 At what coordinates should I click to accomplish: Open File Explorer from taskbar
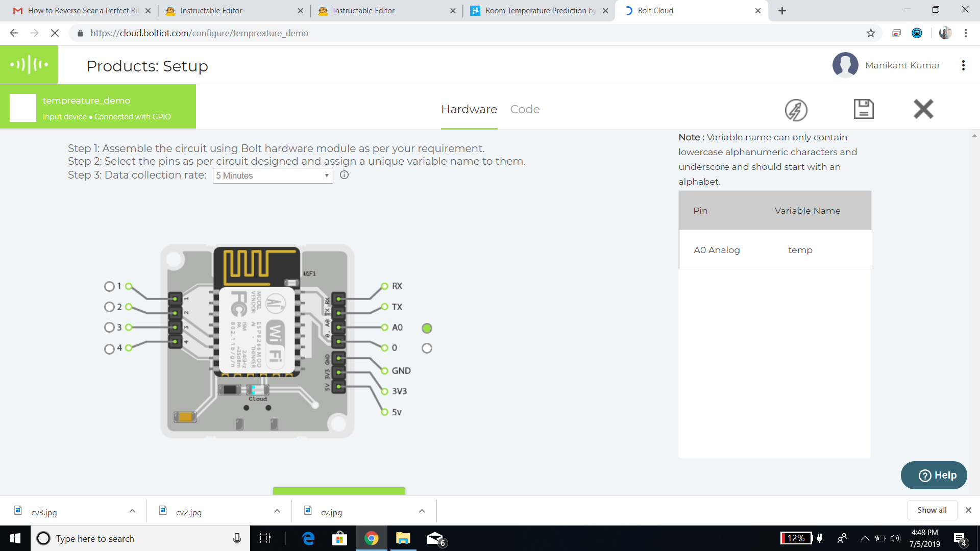(x=403, y=538)
